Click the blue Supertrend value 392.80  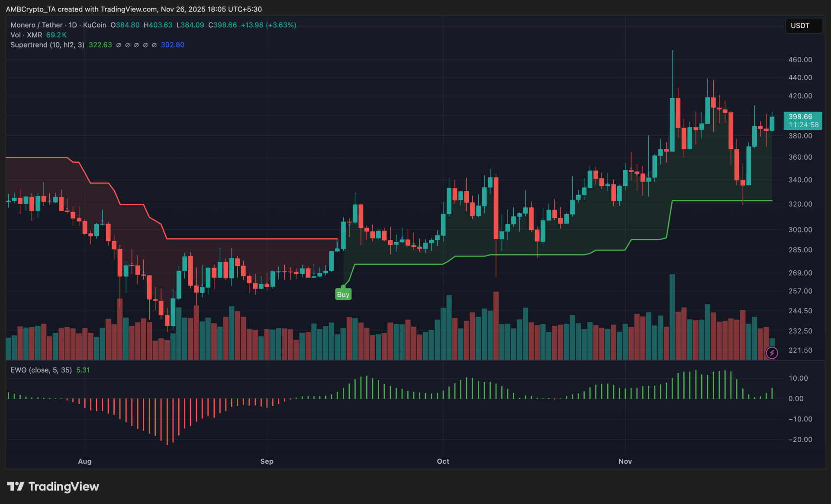coord(172,45)
